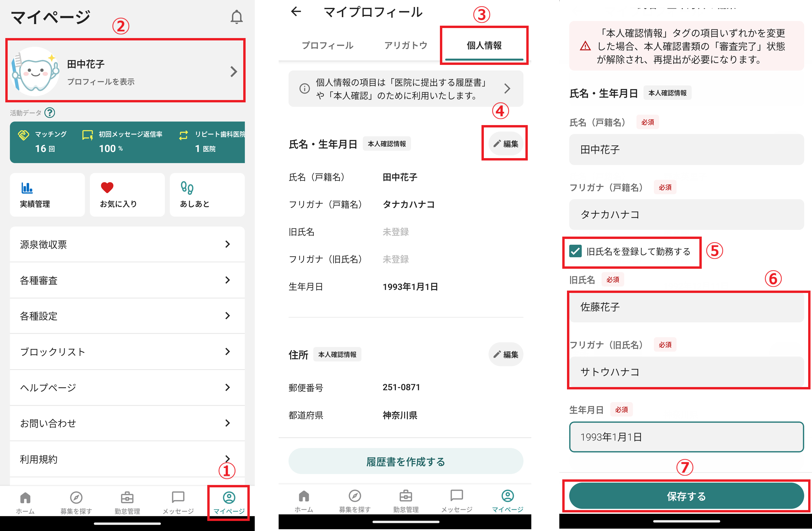The image size is (812, 531).
Task: Expand 源泉徴収票 menu row
Action: pos(127,244)
